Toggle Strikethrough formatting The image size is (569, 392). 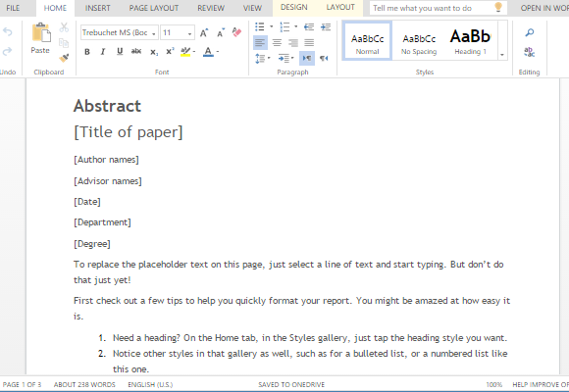[136, 52]
